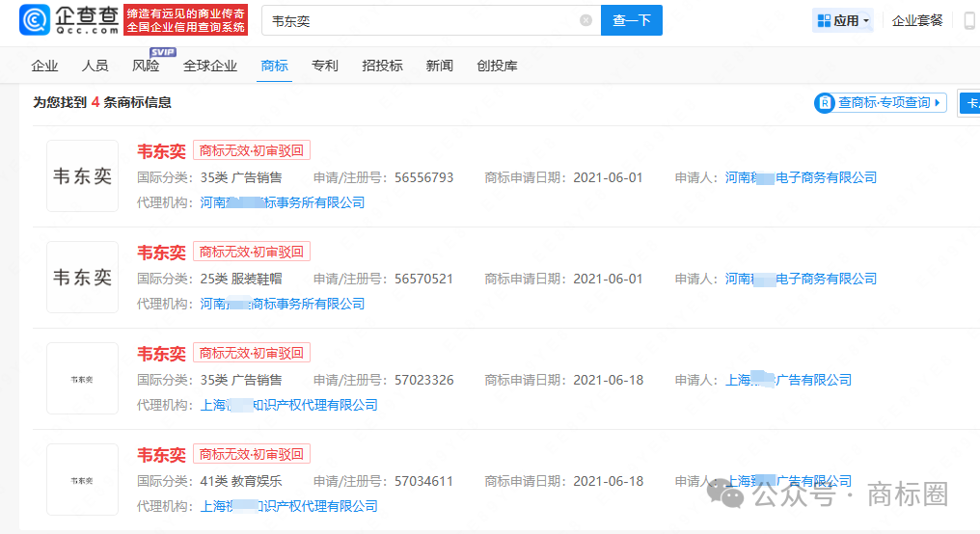Open the 韦东奕 title for registration 57023326

tap(161, 354)
